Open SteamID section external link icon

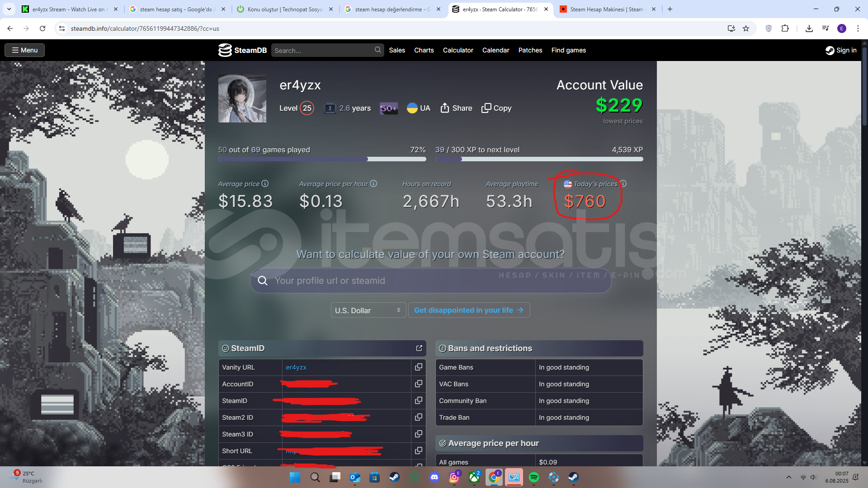(419, 348)
